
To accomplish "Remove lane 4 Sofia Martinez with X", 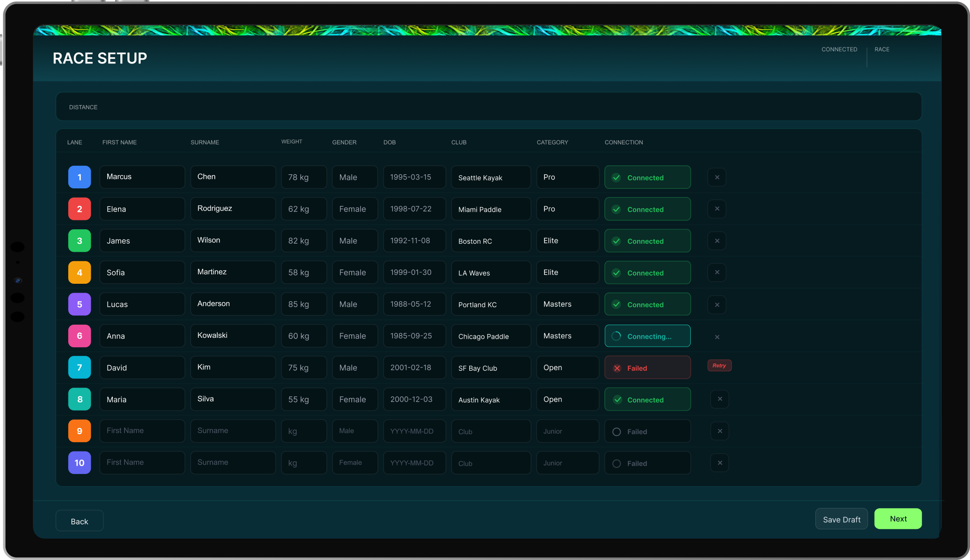I will (x=717, y=272).
